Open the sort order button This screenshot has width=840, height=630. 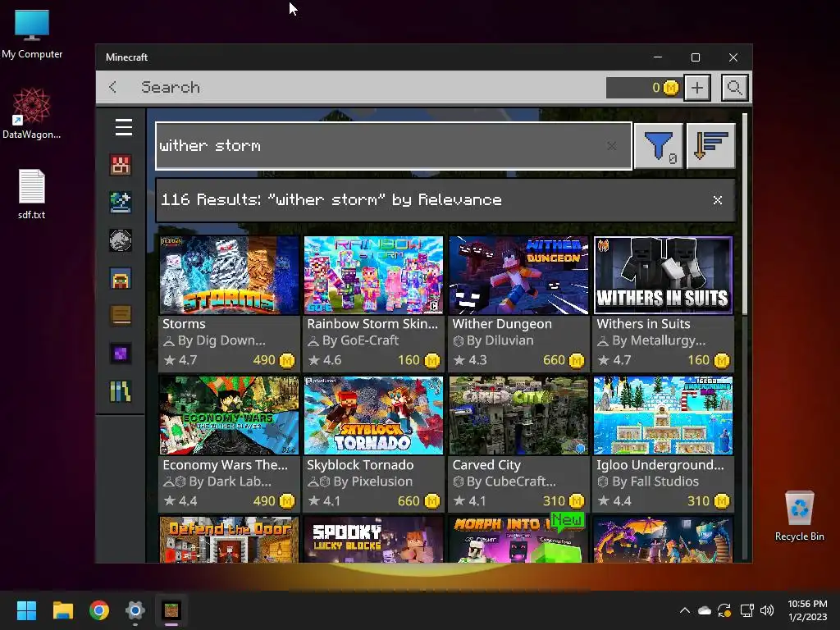(711, 146)
